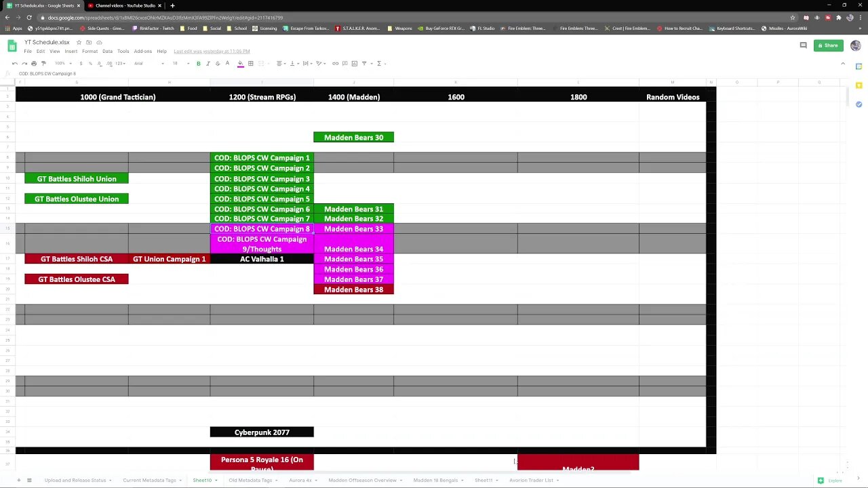The height and width of the screenshot is (488, 868).
Task: Format as percent with the % icon
Action: [90, 64]
